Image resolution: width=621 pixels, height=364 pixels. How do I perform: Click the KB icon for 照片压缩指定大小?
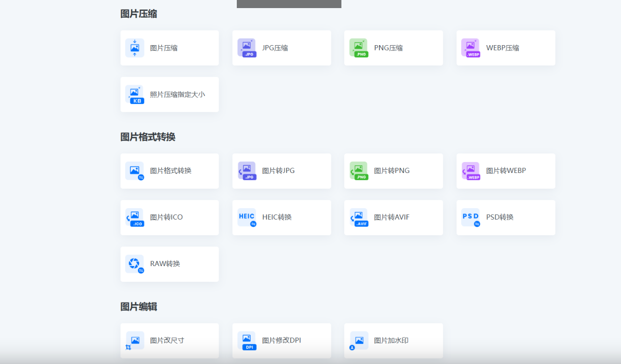(x=135, y=95)
